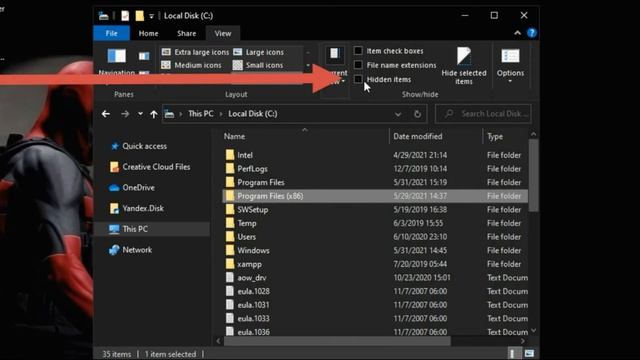The width and height of the screenshot is (640, 360).
Task: Expand the address bar history dropdown
Action: [398, 114]
